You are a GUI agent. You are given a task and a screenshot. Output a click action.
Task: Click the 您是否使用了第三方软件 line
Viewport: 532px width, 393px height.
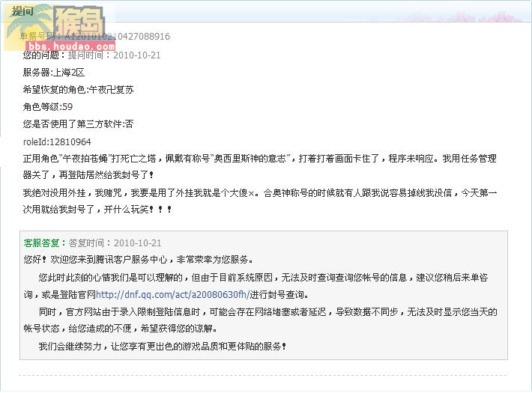pyautogui.click(x=78, y=124)
